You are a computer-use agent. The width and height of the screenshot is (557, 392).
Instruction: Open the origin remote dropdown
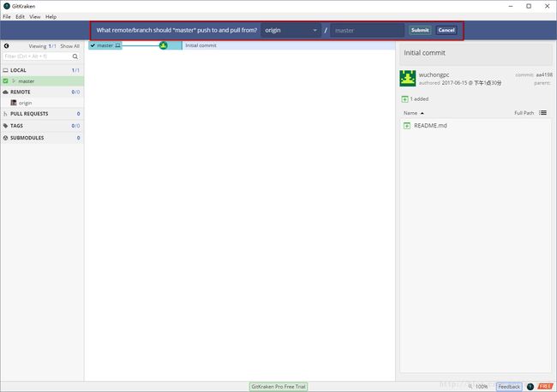(290, 31)
